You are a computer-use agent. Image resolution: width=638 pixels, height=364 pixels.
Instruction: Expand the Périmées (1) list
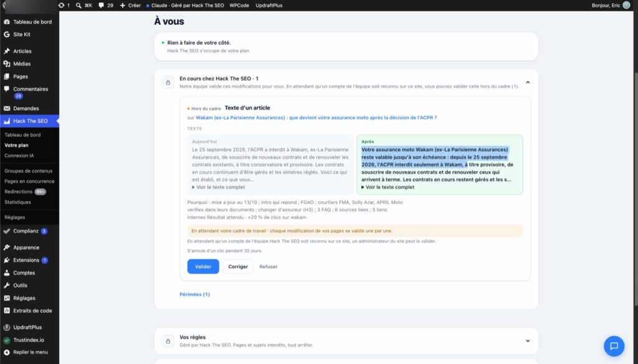pos(194,294)
